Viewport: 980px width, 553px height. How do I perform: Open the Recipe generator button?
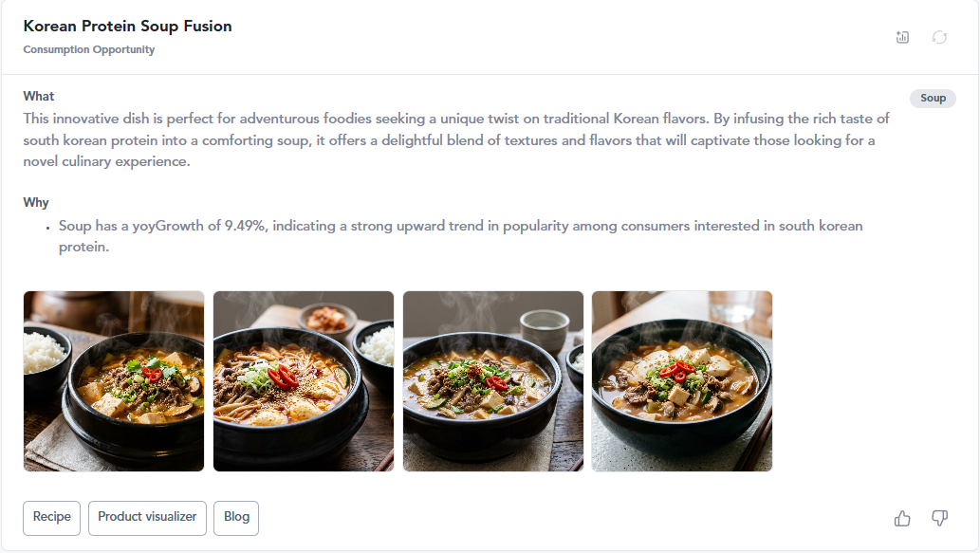[52, 518]
